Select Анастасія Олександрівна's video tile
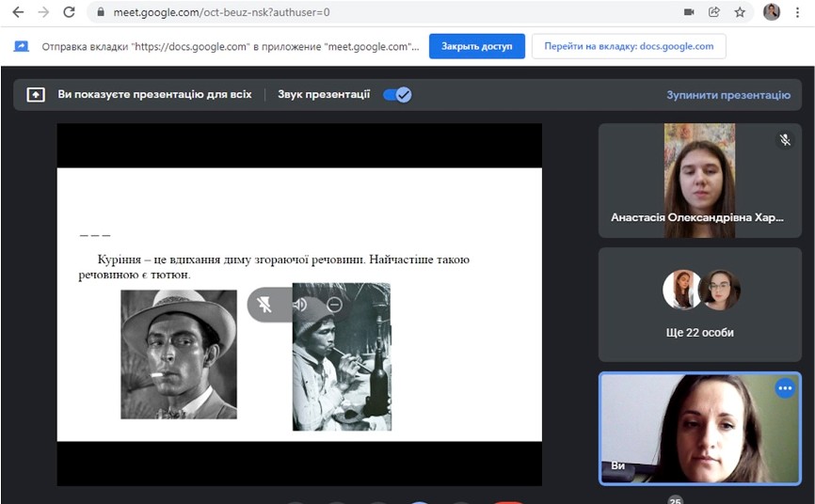The width and height of the screenshot is (815, 504). click(x=701, y=181)
